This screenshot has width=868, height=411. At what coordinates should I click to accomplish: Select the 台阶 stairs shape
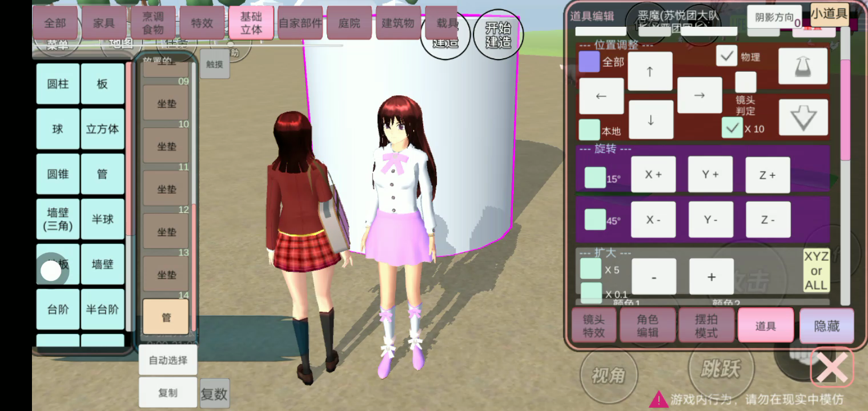coord(58,309)
